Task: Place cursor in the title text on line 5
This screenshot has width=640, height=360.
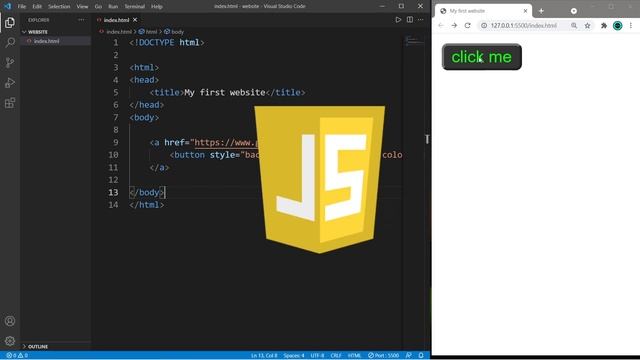Action: (x=224, y=92)
